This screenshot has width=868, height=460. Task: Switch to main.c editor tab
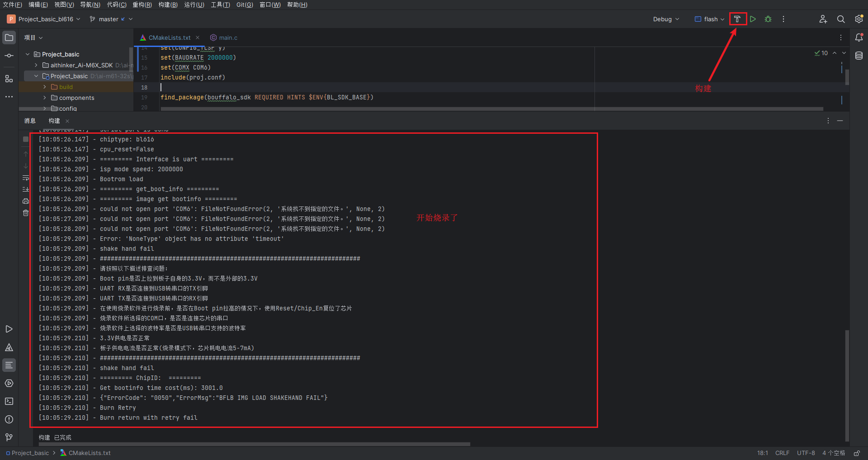pyautogui.click(x=224, y=38)
